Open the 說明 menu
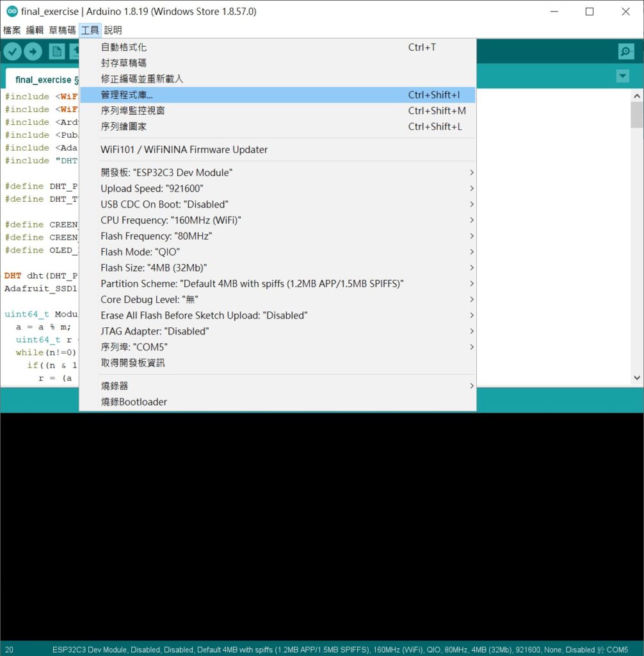 (x=113, y=30)
